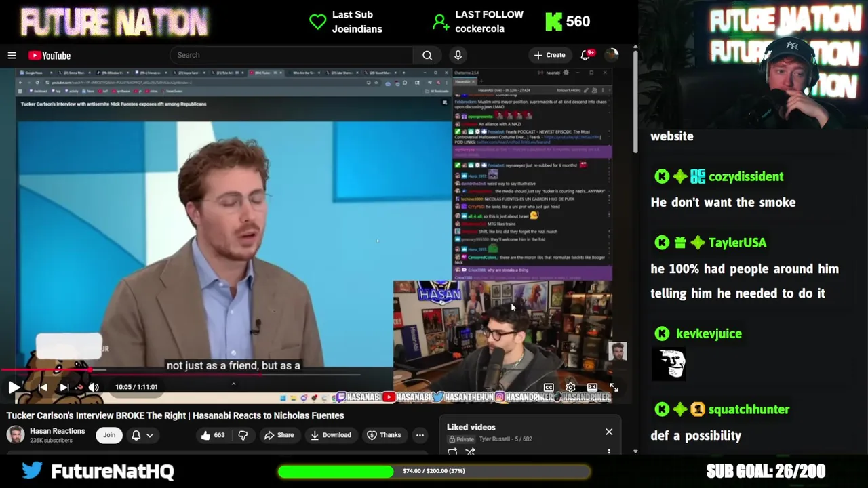Viewport: 868px width, 488px height.
Task: Mute the video volume speaker icon
Action: click(94, 387)
